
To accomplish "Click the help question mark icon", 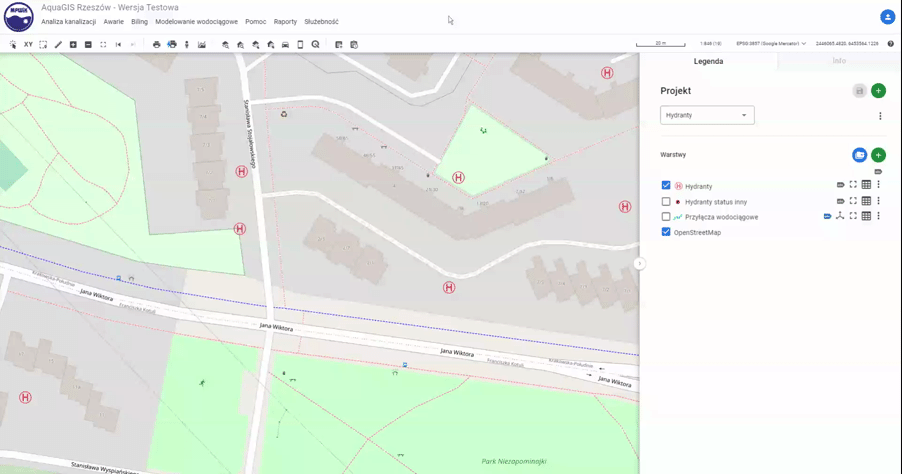I will pyautogui.click(x=890, y=44).
